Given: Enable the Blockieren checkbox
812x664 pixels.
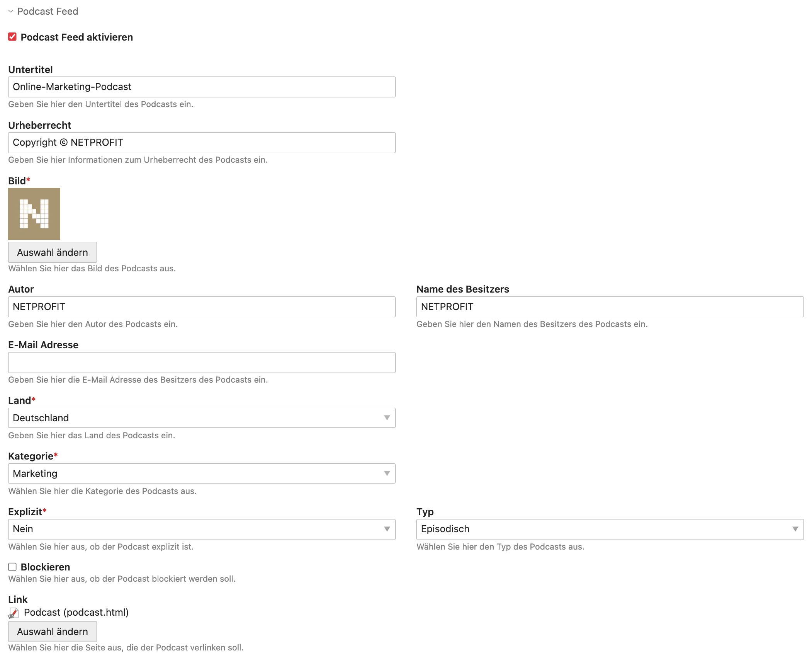Looking at the screenshot, I should pyautogui.click(x=12, y=567).
